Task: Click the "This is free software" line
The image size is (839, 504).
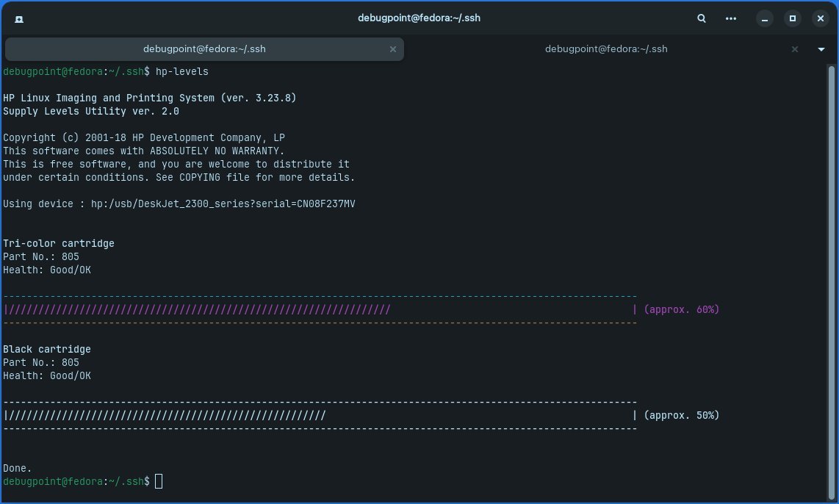Action: pyautogui.click(x=176, y=165)
